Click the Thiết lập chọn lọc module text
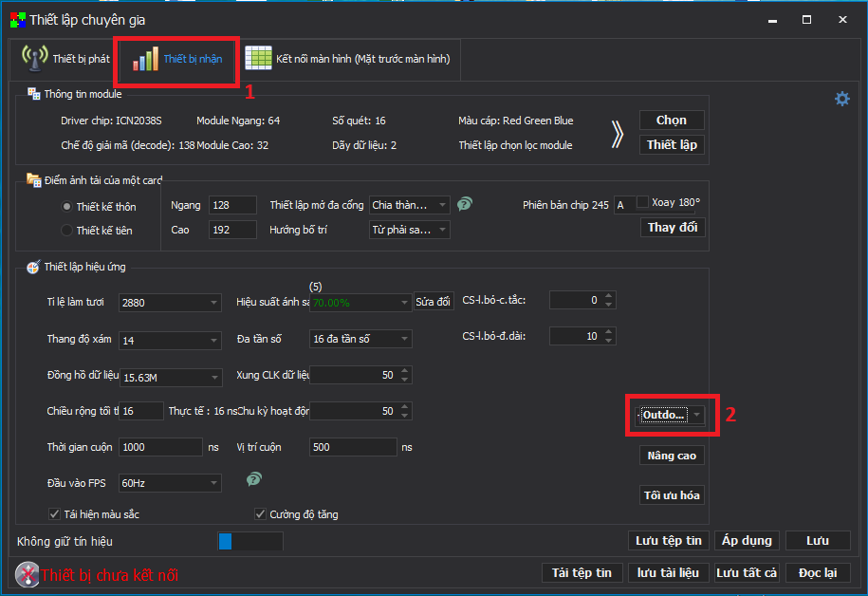The image size is (868, 596). (515, 145)
